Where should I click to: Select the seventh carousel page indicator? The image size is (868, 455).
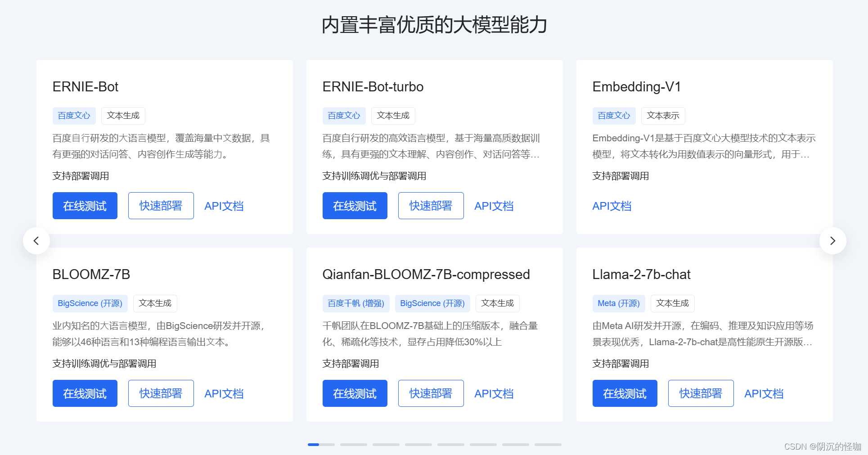[516, 445]
